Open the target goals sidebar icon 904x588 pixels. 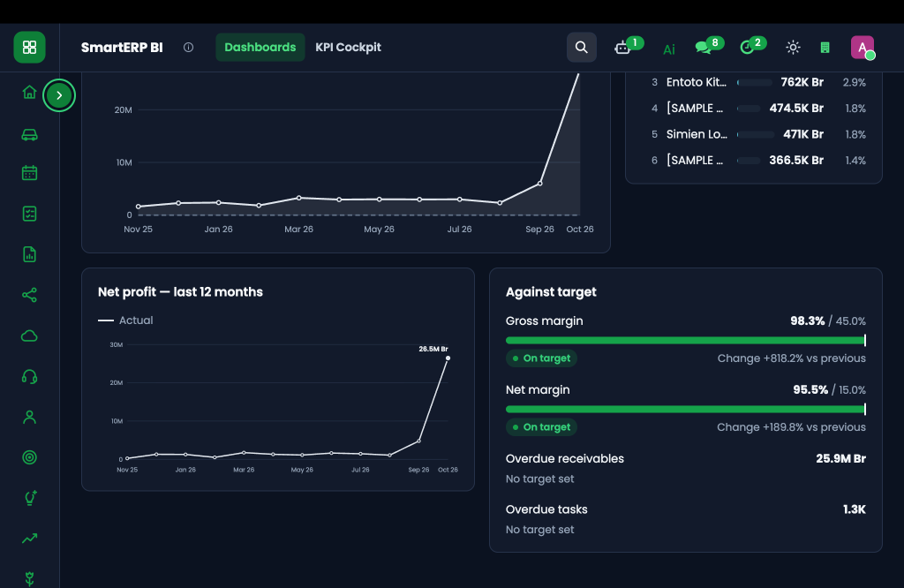tap(29, 457)
